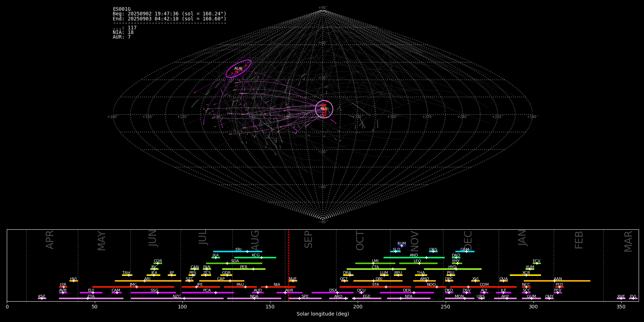Click the pink SPE activity bar
Viewport: 644px width, 322px height.
(305, 298)
